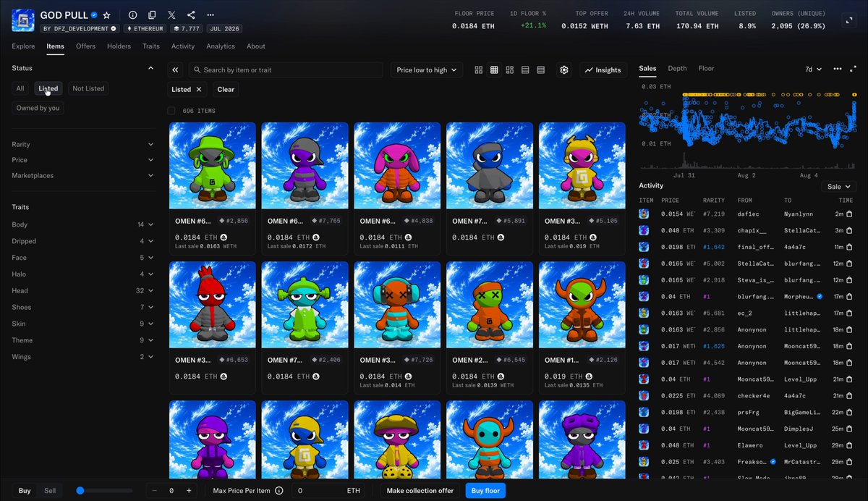Favorite the GOD PULL collection with the star
868x501 pixels.
click(107, 15)
